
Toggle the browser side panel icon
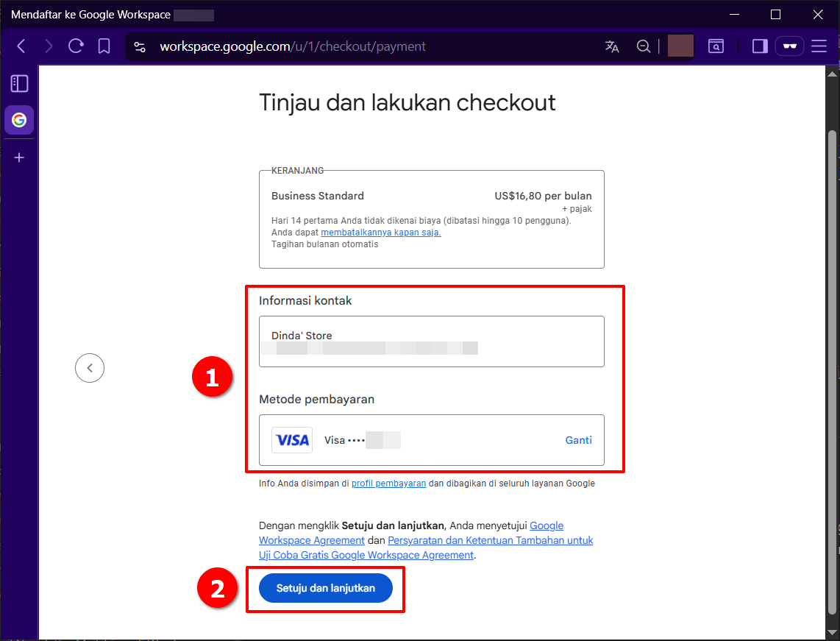(x=760, y=46)
